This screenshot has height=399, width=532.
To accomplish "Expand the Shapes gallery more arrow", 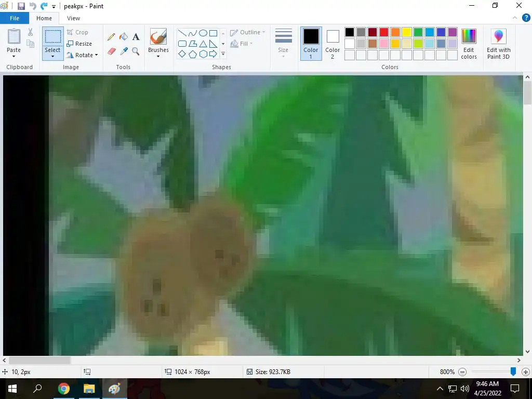I will pos(223,54).
